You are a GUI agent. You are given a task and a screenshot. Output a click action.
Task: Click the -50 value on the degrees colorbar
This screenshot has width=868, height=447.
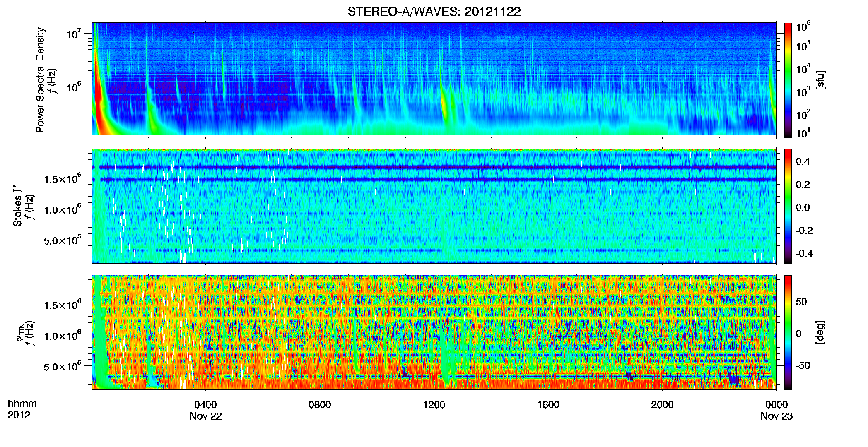pos(803,365)
